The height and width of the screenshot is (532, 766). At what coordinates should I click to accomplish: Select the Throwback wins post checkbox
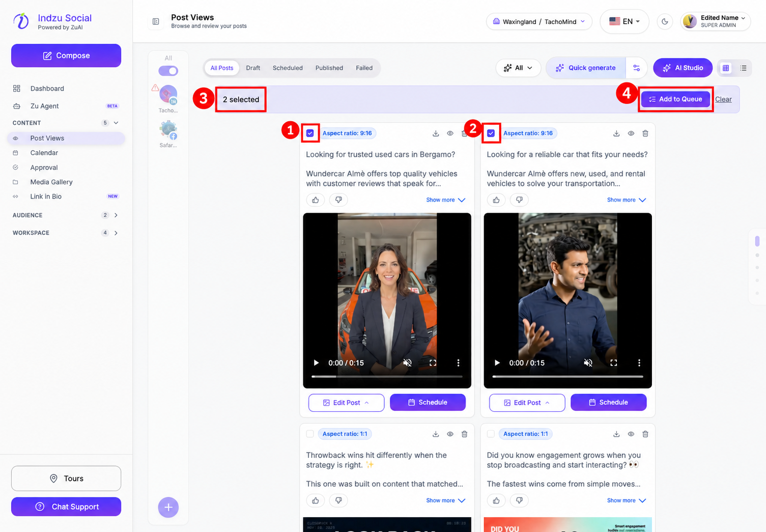pos(310,434)
